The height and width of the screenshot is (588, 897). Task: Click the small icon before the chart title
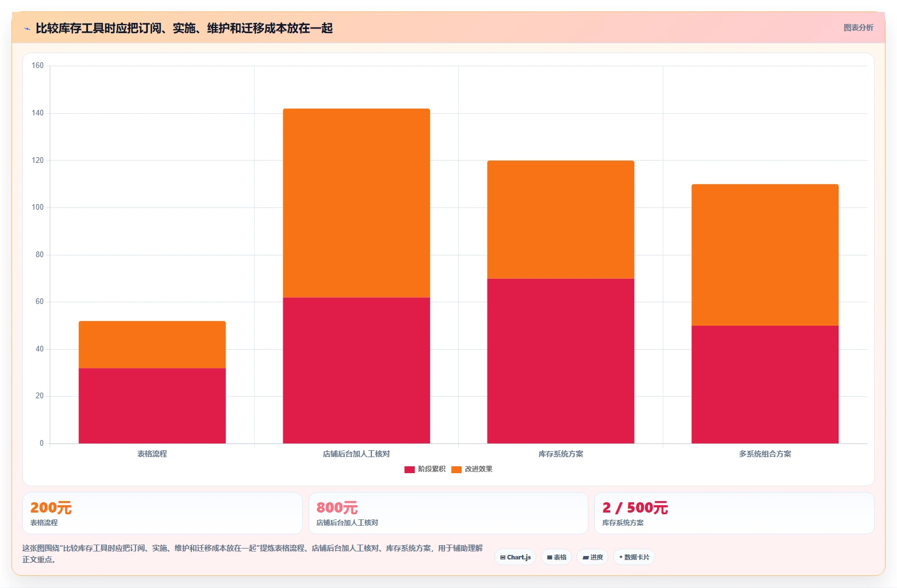27,29
